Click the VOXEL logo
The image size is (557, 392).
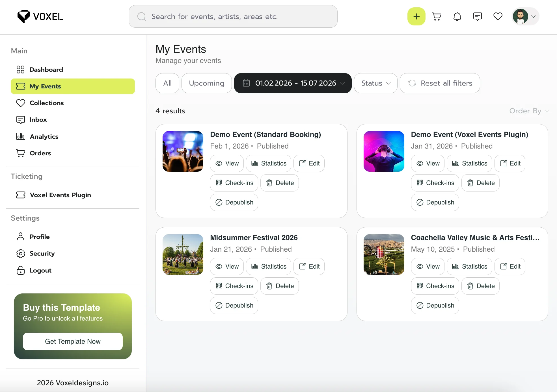pos(40,16)
